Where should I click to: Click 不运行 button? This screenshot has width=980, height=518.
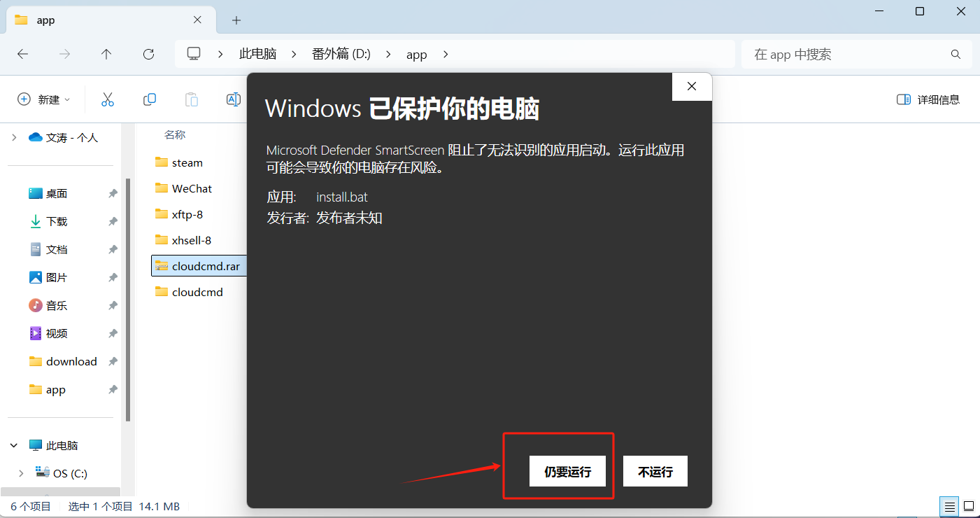pyautogui.click(x=655, y=471)
